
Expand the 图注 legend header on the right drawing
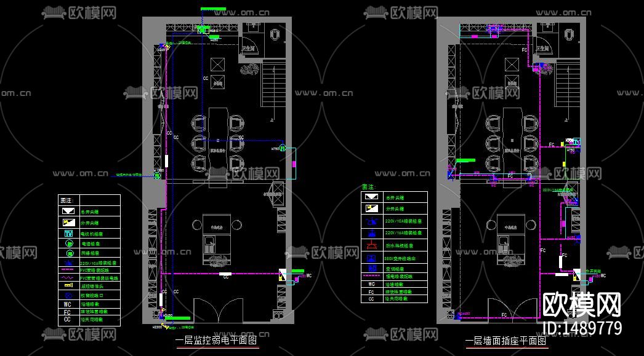click(368, 186)
